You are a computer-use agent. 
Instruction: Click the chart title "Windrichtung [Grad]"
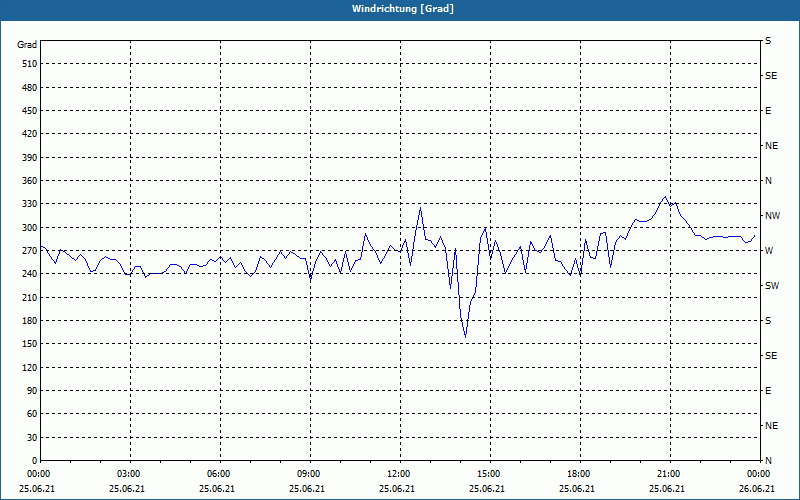(x=402, y=9)
